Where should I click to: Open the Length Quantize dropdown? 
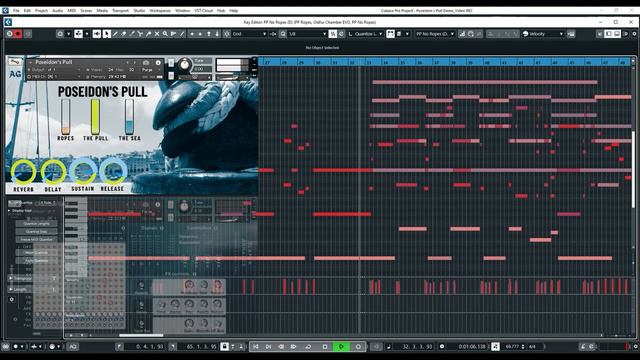365,34
